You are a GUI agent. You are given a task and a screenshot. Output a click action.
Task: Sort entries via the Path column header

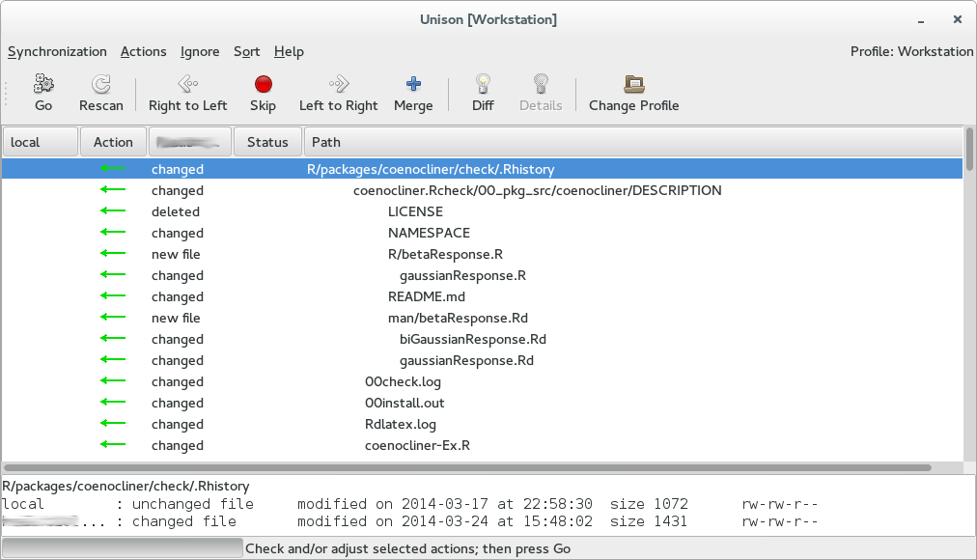pos(325,141)
